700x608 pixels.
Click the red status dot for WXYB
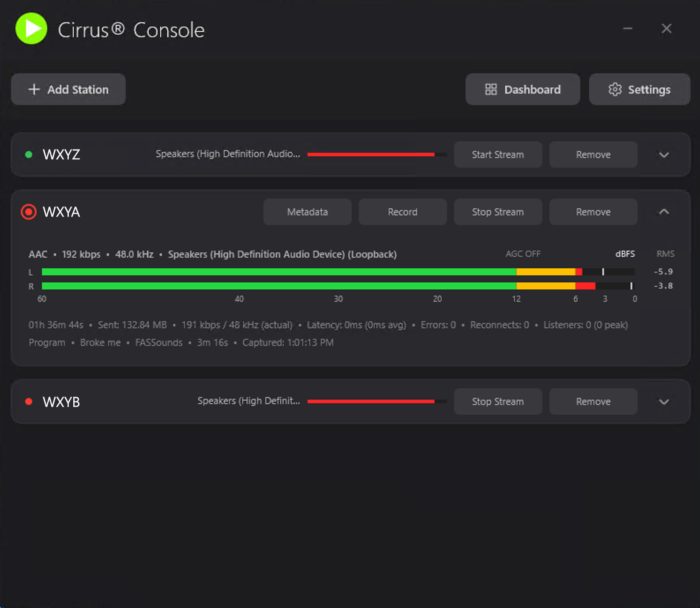[29, 402]
